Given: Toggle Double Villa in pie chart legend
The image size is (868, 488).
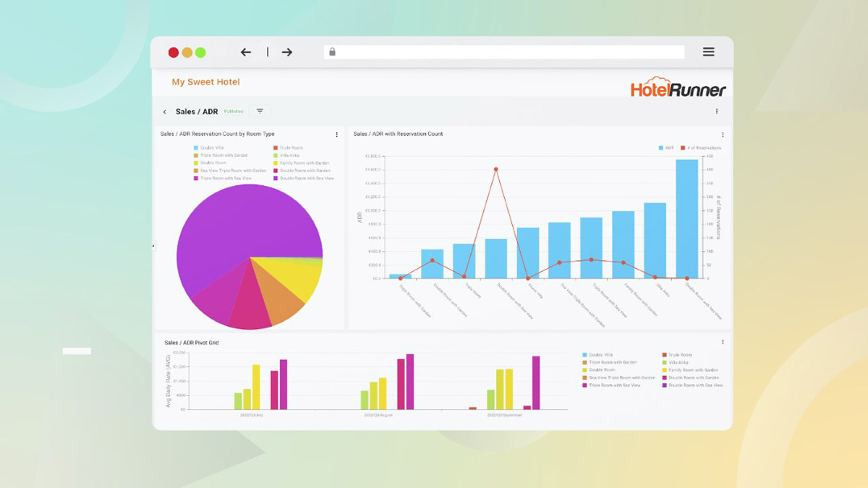Looking at the screenshot, I should [210, 147].
